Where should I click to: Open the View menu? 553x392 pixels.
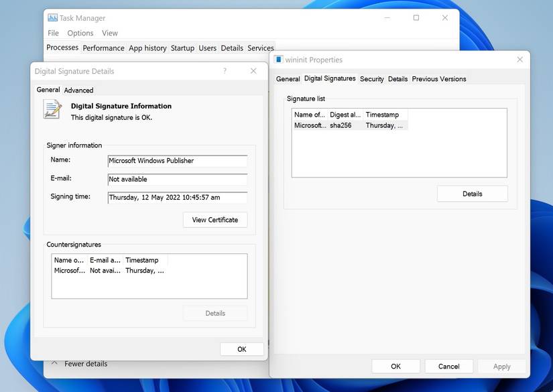pos(109,32)
